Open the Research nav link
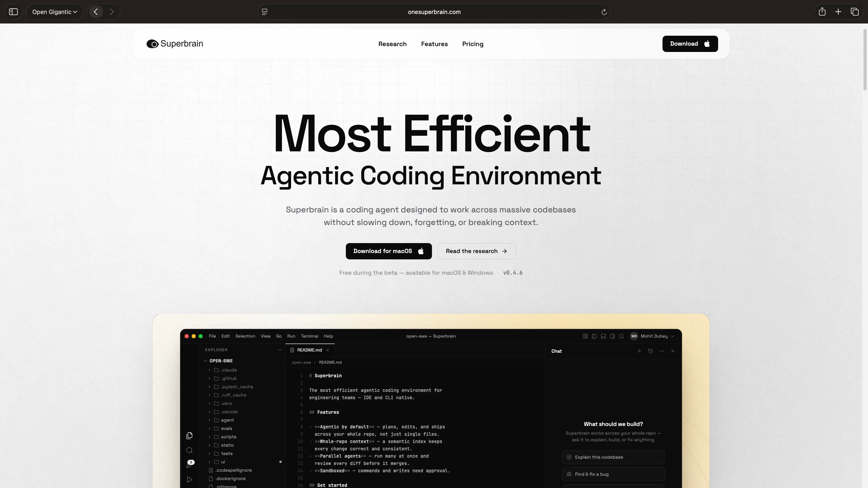868x488 pixels. [392, 44]
